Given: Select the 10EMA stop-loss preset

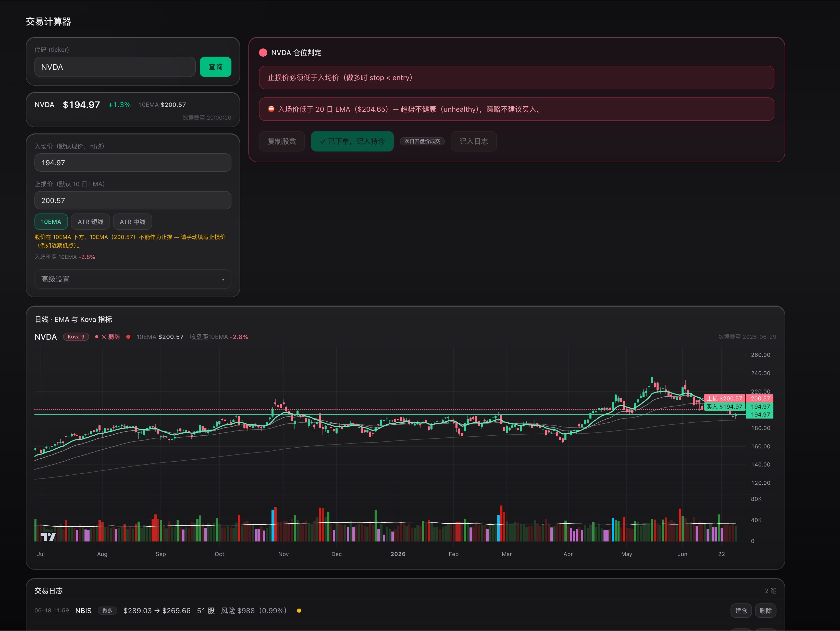Looking at the screenshot, I should (51, 222).
